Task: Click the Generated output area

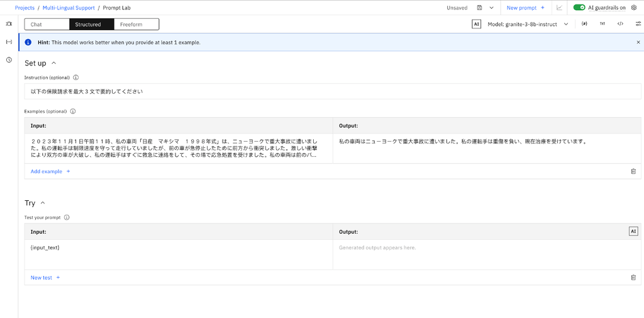Action: coord(487,254)
